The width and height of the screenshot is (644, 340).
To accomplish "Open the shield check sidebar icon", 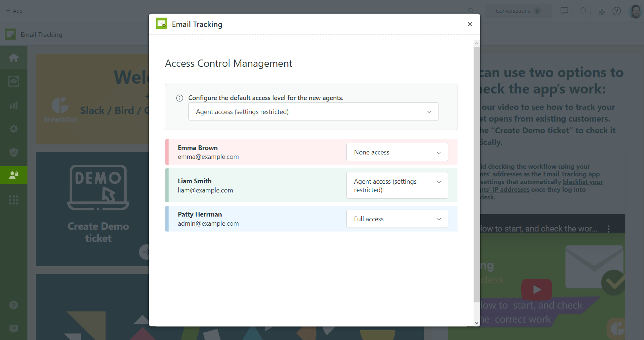I will [x=14, y=152].
